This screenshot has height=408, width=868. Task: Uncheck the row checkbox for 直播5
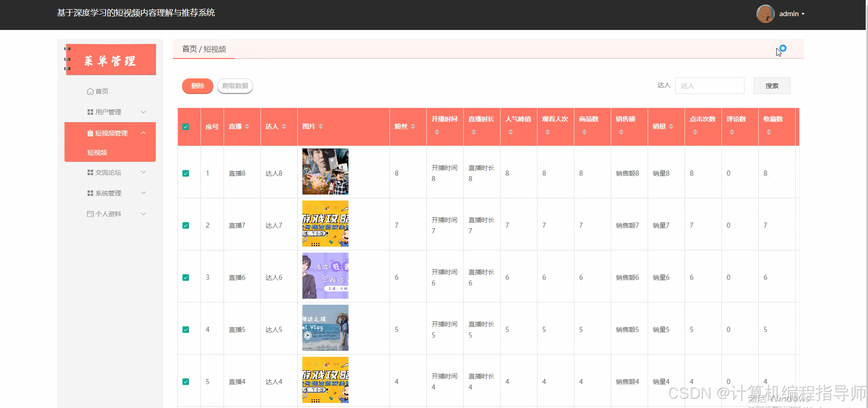coord(186,330)
